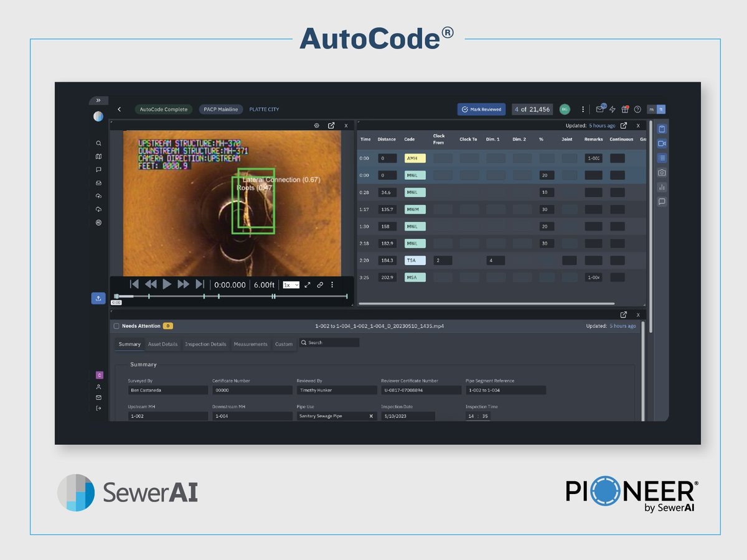Click the 34.6 distance field
Screen dimensions: 747x560
click(387, 193)
